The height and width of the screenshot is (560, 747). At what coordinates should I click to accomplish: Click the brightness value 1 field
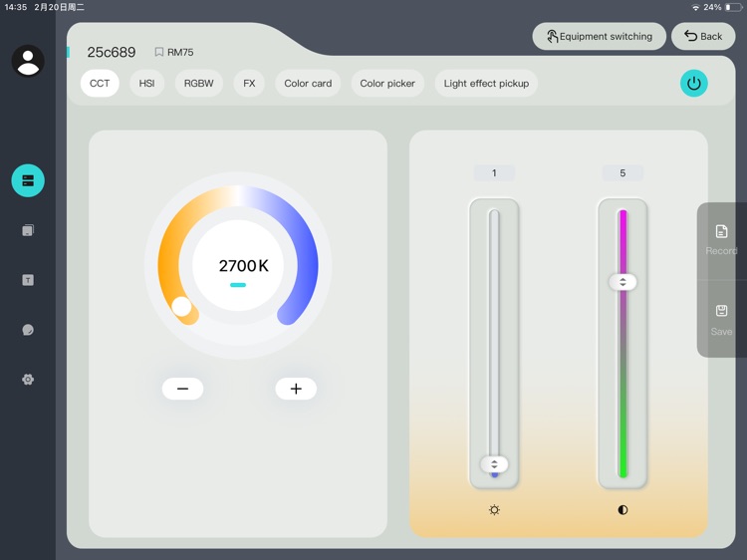494,173
